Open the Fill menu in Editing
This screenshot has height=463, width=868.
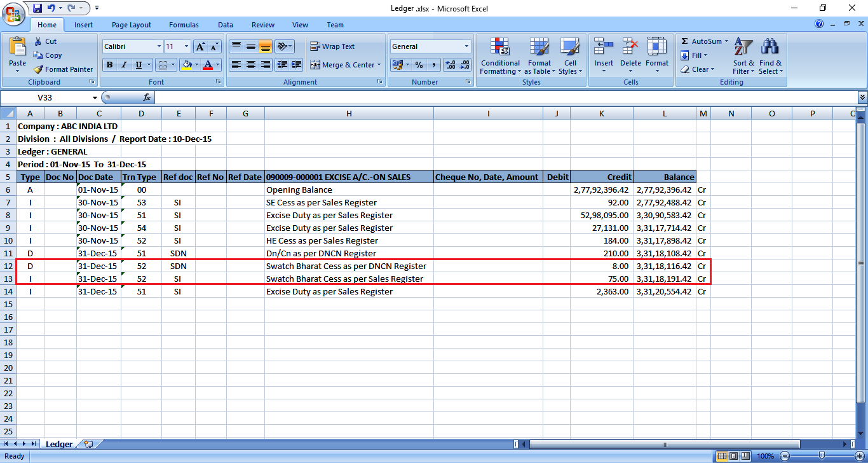tap(693, 55)
